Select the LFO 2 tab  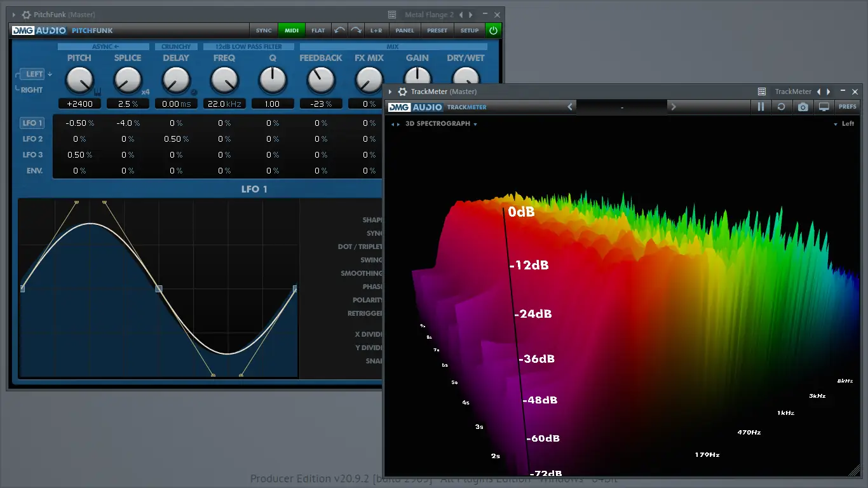(32, 139)
